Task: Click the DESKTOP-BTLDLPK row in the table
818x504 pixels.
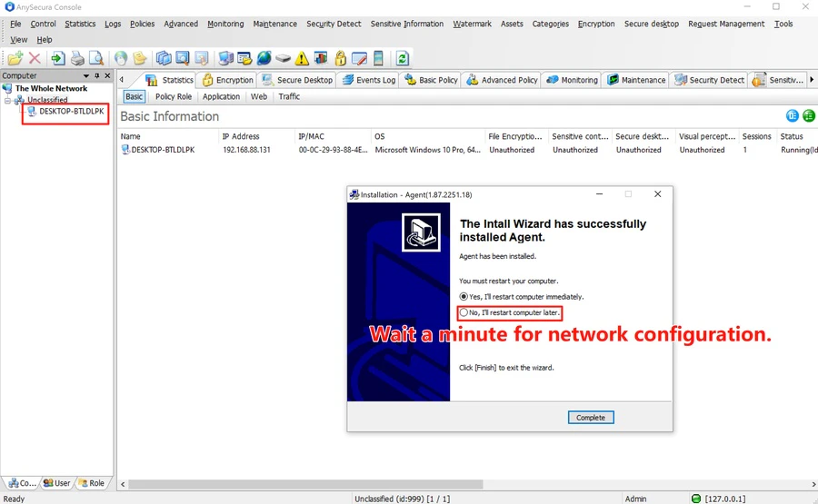Action: 467,150
